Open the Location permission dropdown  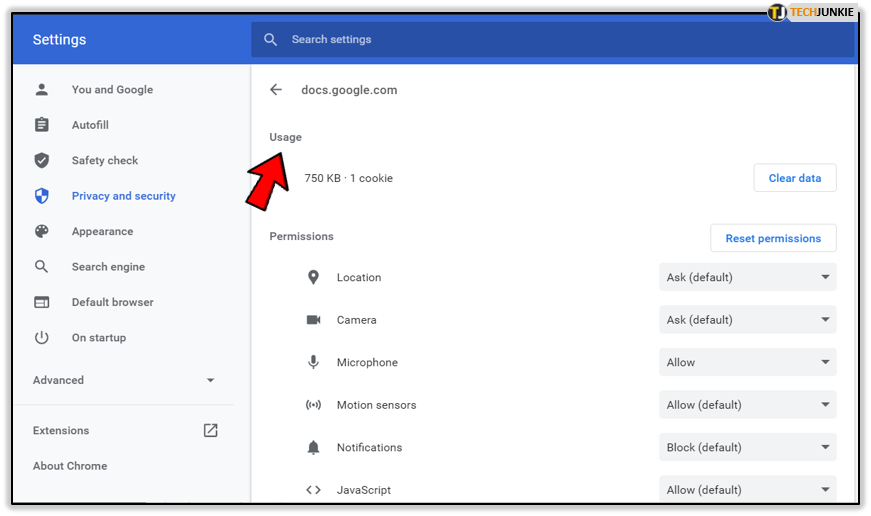click(748, 277)
